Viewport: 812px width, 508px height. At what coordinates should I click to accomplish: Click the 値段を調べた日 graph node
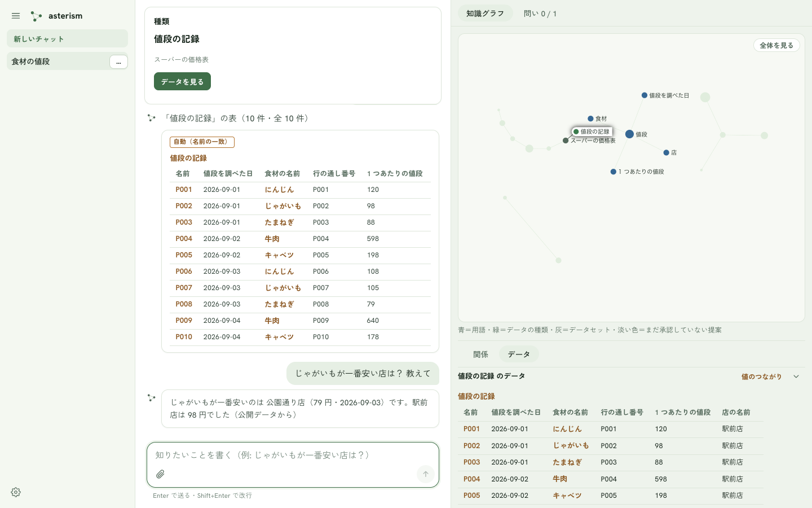click(645, 95)
